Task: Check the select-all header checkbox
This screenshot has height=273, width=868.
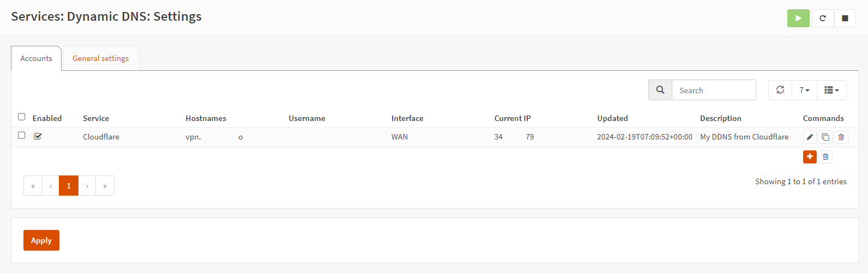Action: (x=22, y=117)
